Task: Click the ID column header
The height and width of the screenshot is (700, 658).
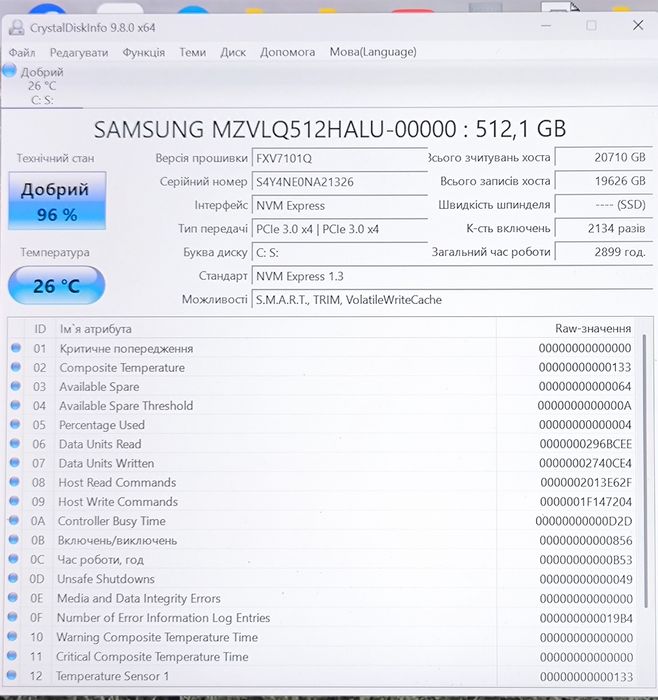Action: pos(40,329)
